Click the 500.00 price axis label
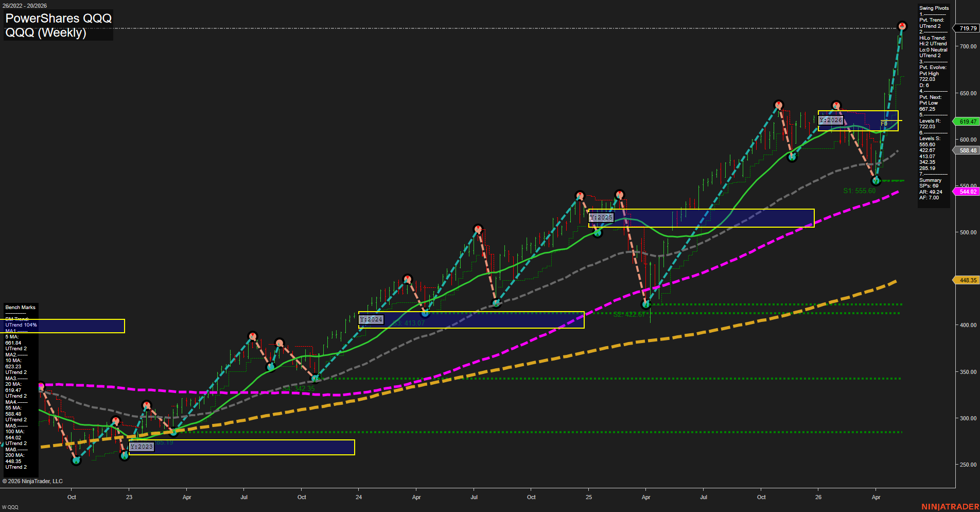980x512 pixels. 968,232
